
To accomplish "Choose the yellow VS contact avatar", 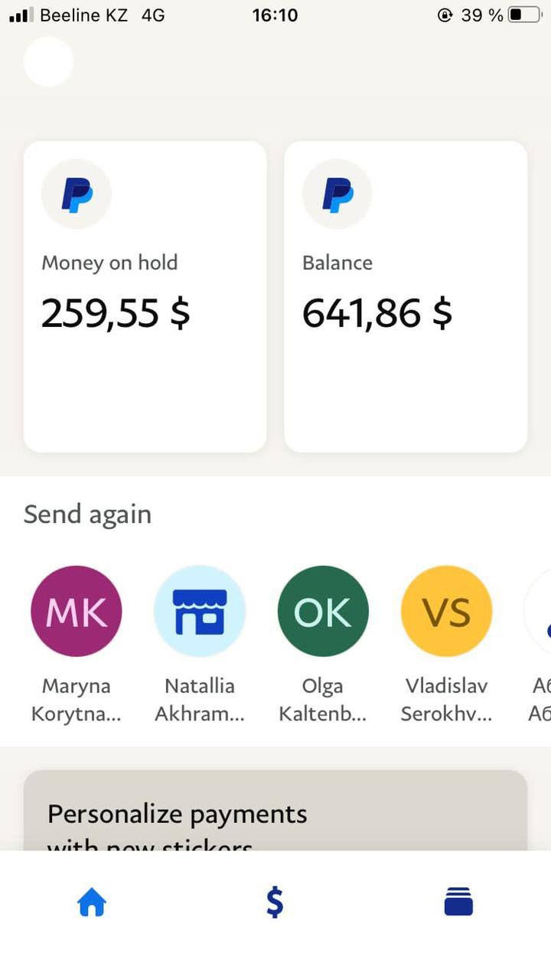I will click(447, 611).
